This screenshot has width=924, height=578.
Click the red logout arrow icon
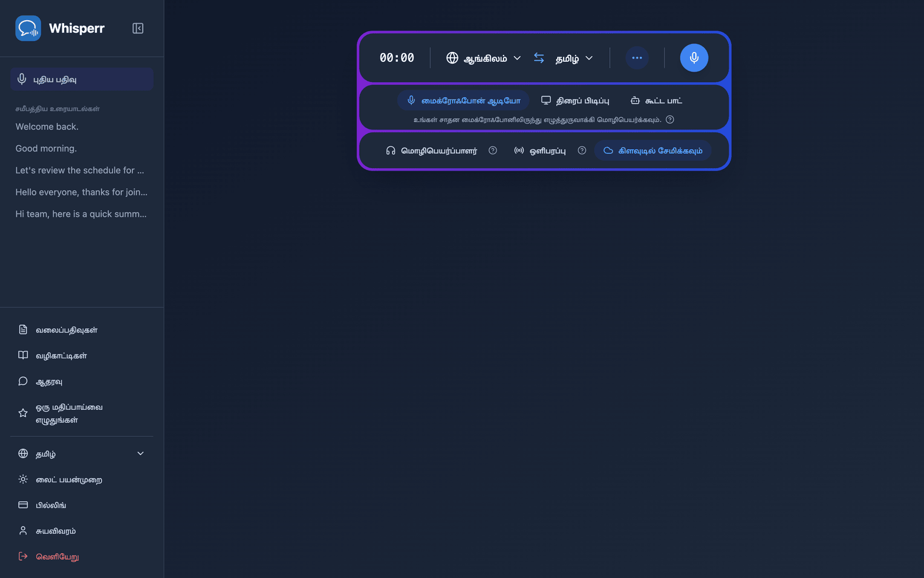coord(23,556)
